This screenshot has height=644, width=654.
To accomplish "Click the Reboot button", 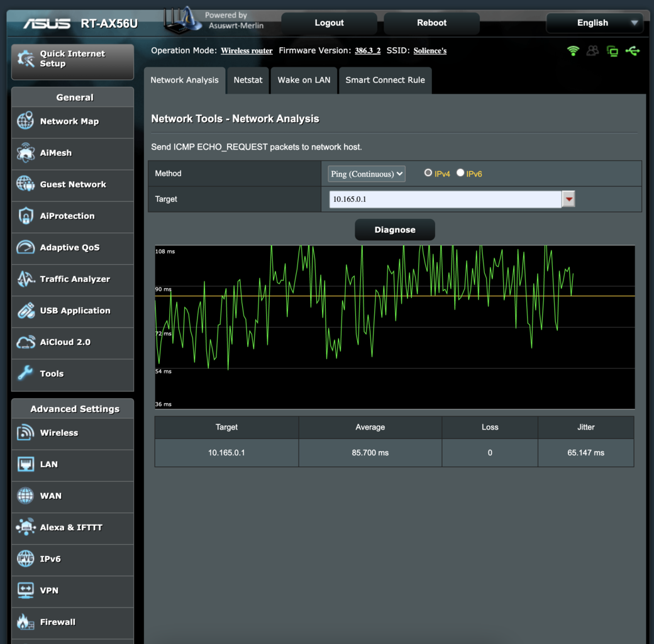I will [431, 23].
